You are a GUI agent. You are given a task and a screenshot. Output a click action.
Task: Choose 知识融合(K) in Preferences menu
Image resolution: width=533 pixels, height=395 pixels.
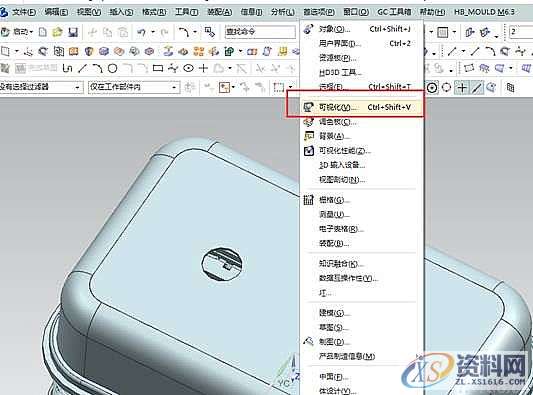(x=361, y=264)
